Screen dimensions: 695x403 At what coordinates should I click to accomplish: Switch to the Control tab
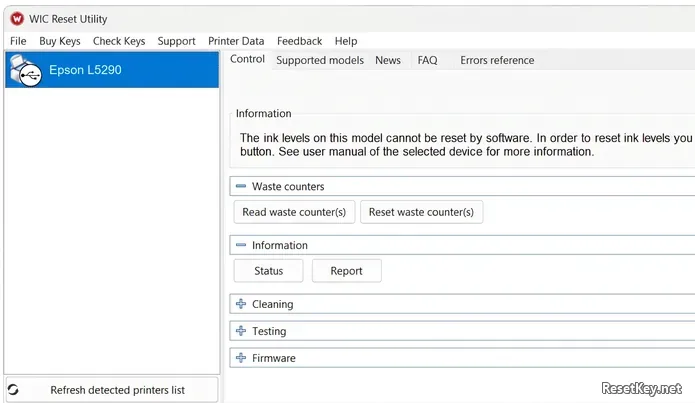(x=247, y=59)
